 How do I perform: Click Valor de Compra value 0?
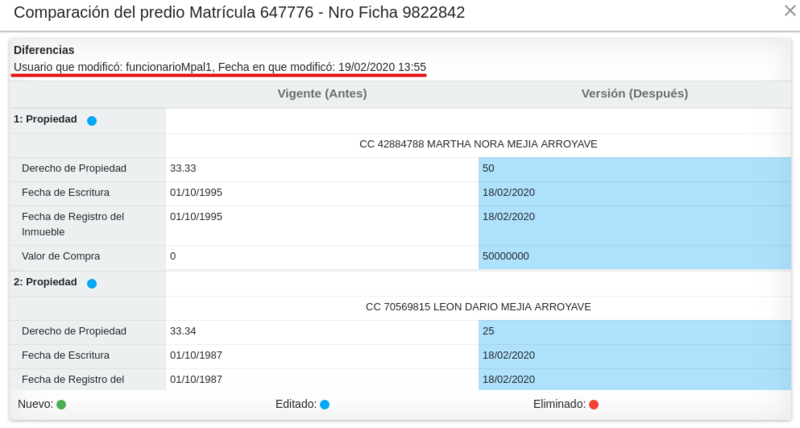click(173, 256)
